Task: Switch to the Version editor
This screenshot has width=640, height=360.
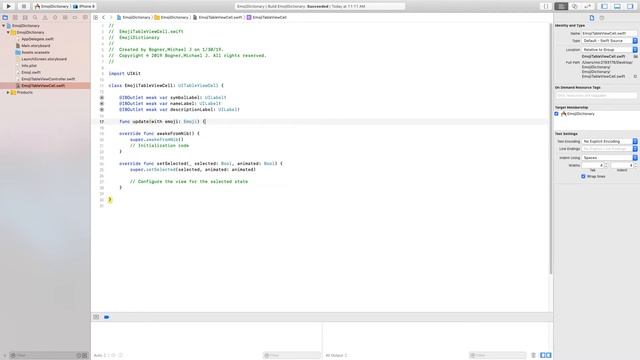Action: click(587, 7)
